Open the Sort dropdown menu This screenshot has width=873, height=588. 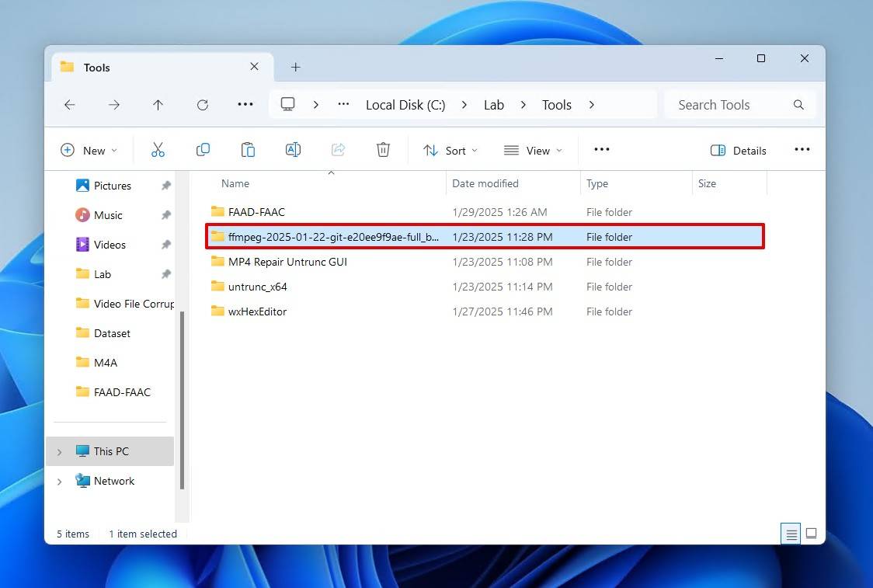coord(450,151)
